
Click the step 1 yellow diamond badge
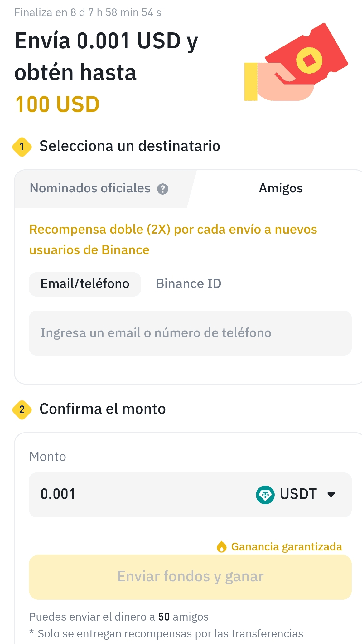[22, 147]
